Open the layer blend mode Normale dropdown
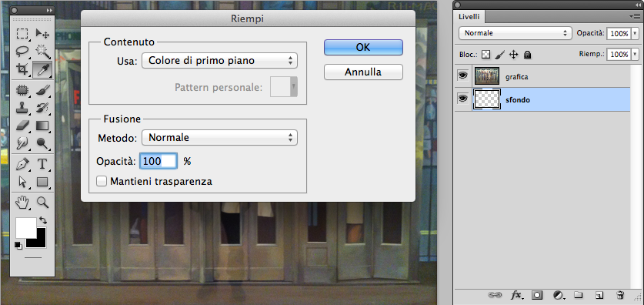Screen dimensions: 644x305 516,33
